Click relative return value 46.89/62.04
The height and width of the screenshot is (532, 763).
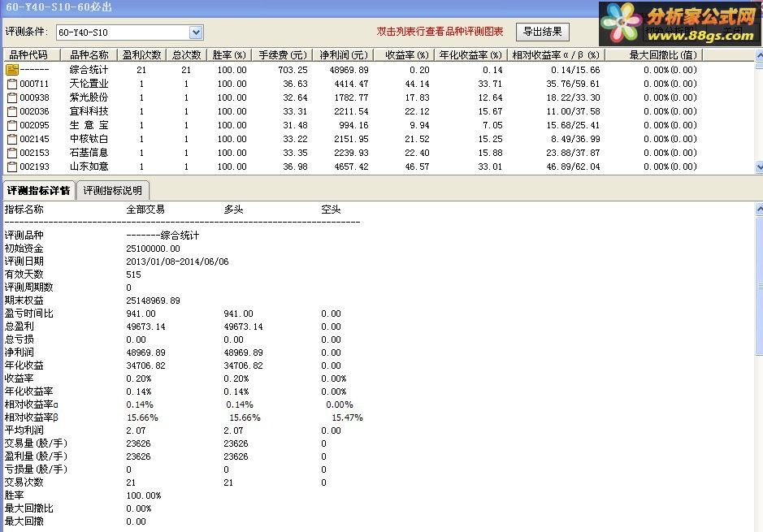tap(573, 167)
